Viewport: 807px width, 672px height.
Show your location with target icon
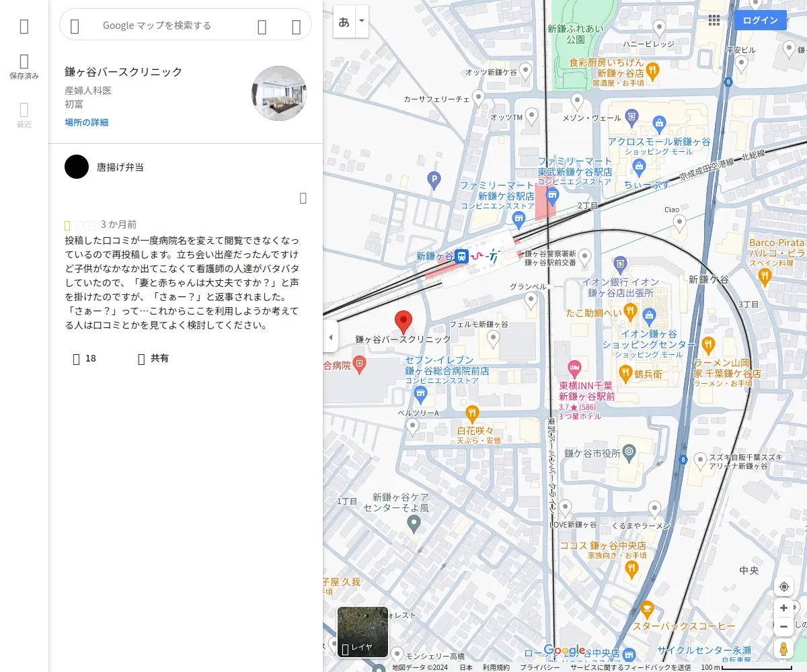[783, 587]
